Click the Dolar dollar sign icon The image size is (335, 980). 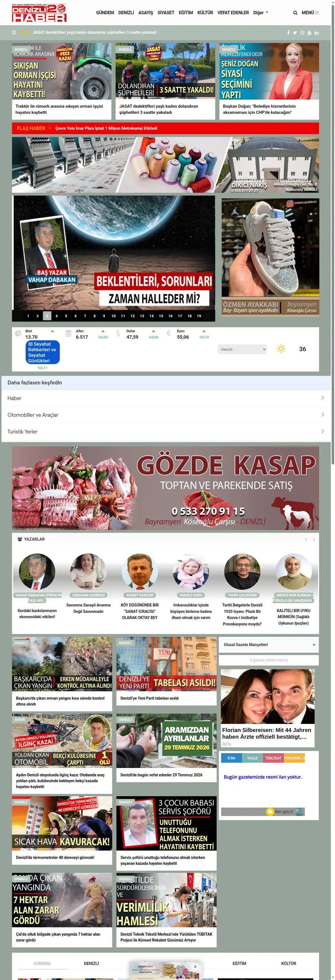118,334
